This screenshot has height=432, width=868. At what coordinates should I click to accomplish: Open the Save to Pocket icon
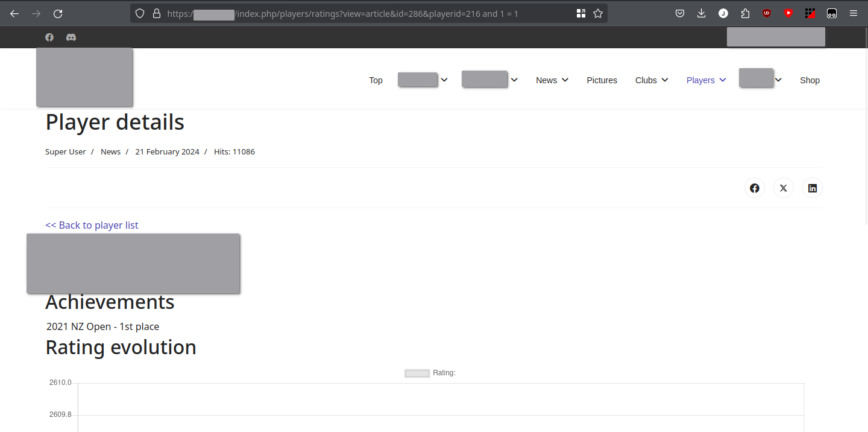click(x=679, y=13)
